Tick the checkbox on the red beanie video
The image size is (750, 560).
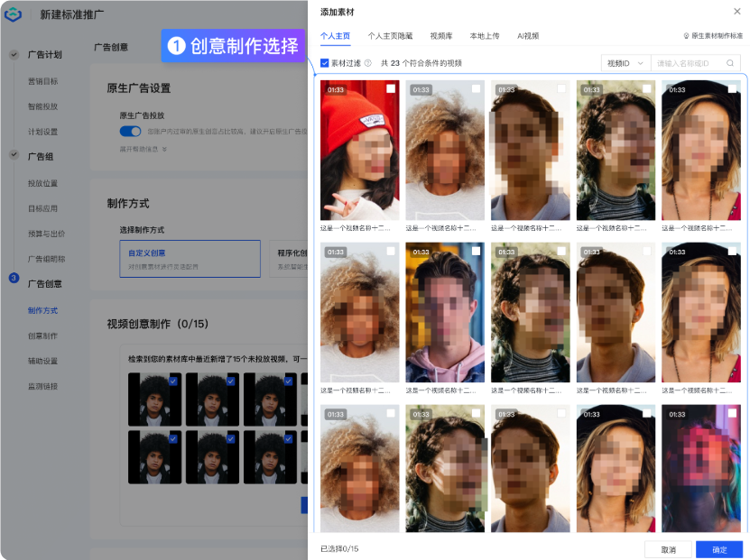(x=391, y=88)
